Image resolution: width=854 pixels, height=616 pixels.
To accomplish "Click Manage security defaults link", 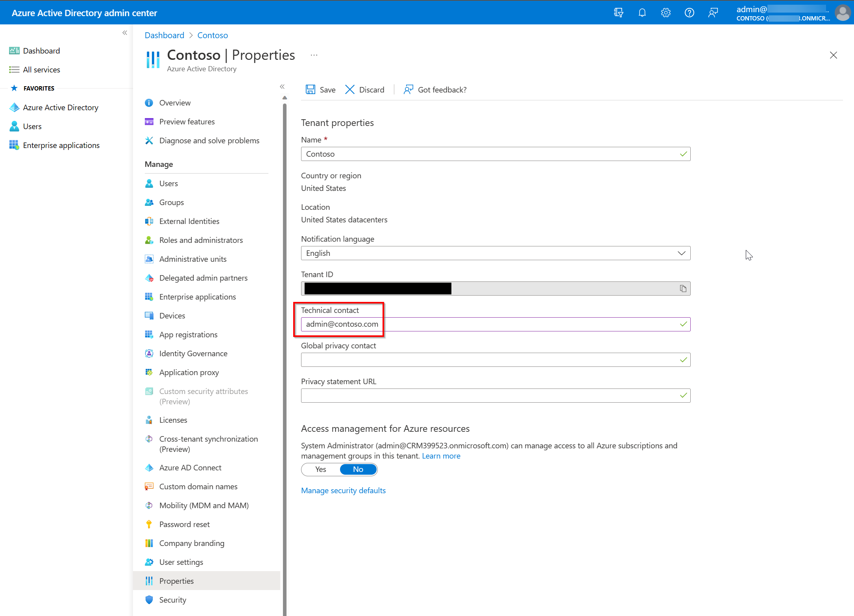I will (344, 490).
